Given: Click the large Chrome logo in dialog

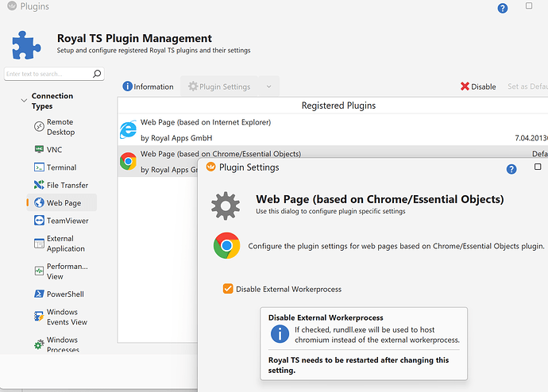Looking at the screenshot, I should tap(227, 245).
